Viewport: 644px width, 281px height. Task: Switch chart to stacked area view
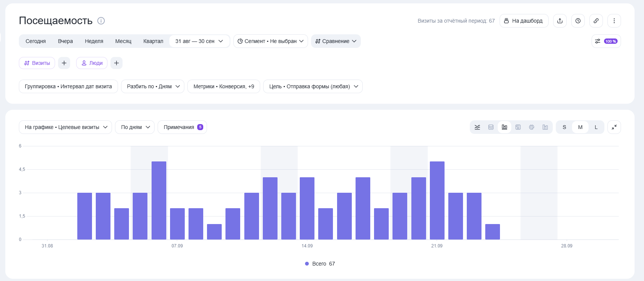point(491,127)
